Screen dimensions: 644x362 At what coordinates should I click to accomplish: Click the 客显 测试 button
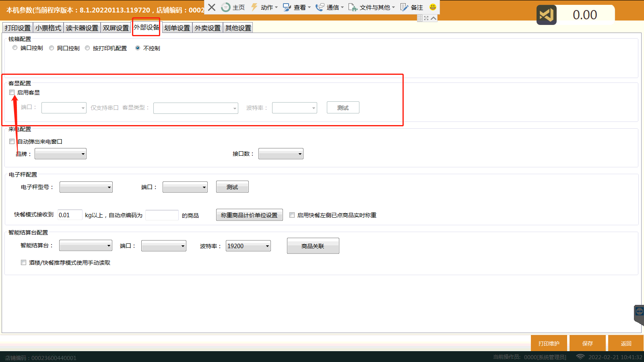(x=343, y=107)
